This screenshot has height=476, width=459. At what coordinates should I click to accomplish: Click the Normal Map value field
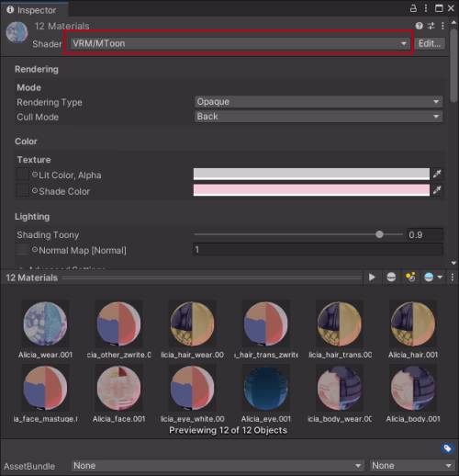point(318,249)
